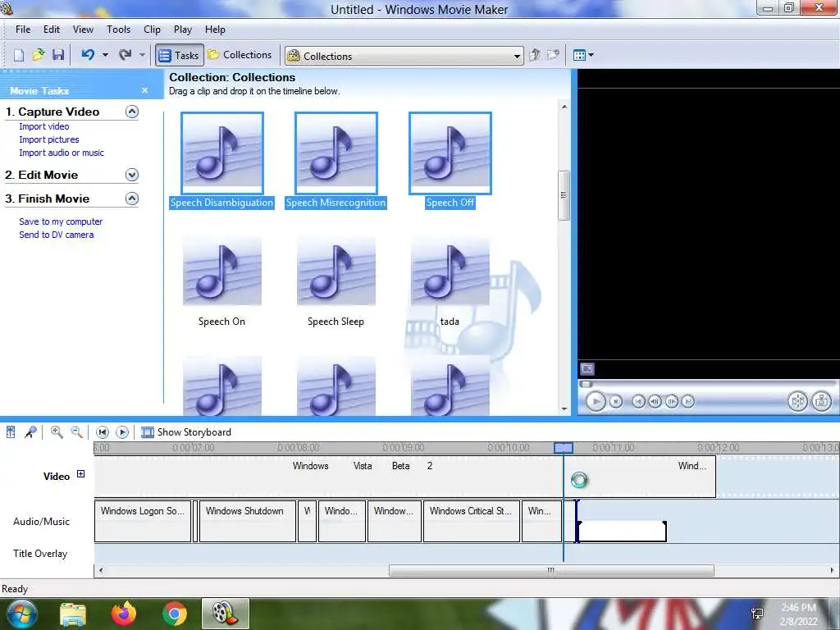Undo the last action

[x=89, y=55]
